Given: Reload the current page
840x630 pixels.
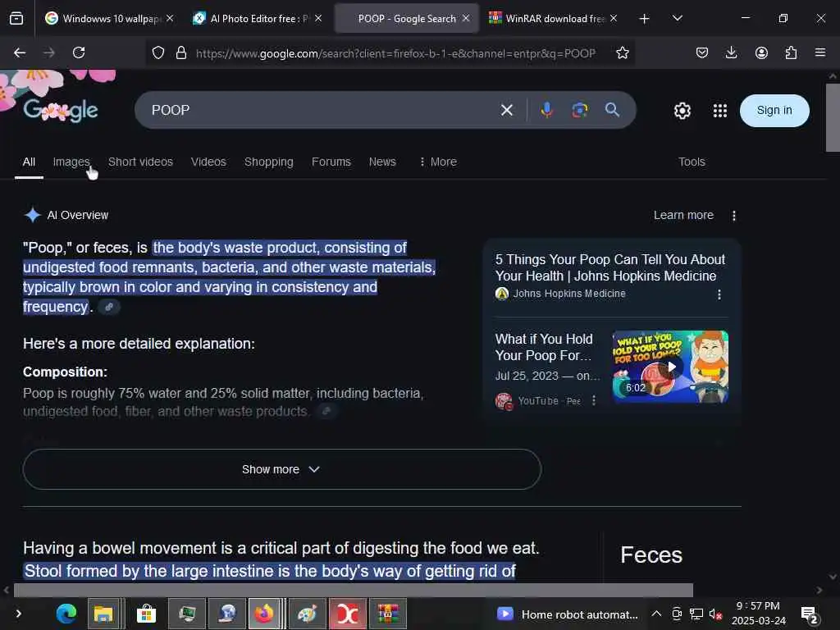Looking at the screenshot, I should (79, 52).
